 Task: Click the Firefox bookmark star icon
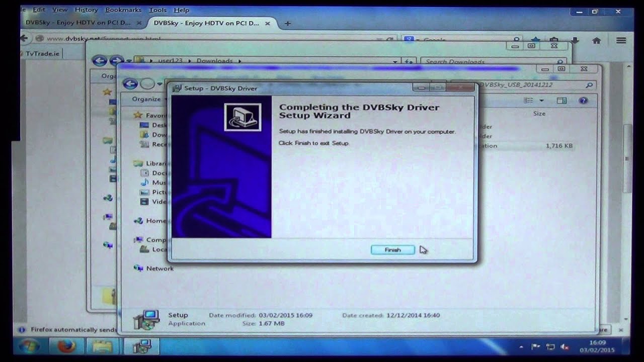pyautogui.click(x=535, y=40)
